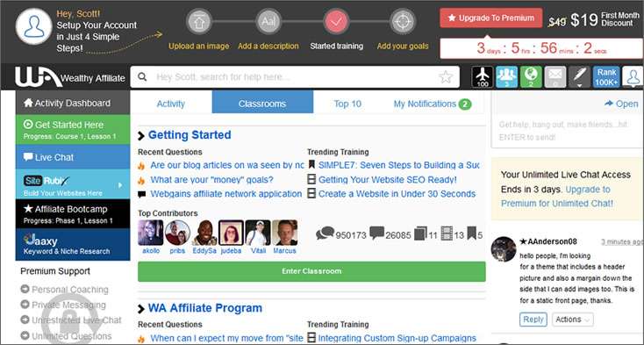Open the green globe icon
This screenshot has height=345, width=644.
(x=531, y=76)
